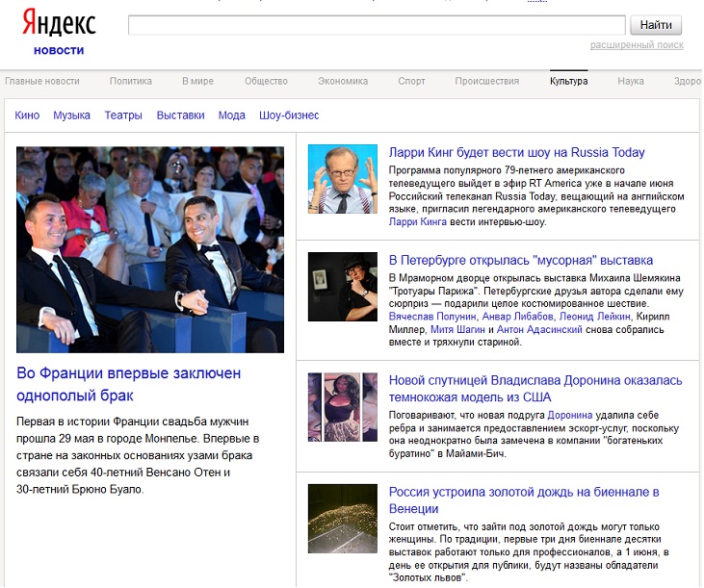
Task: Click the Яндекс logo
Action: point(59,24)
